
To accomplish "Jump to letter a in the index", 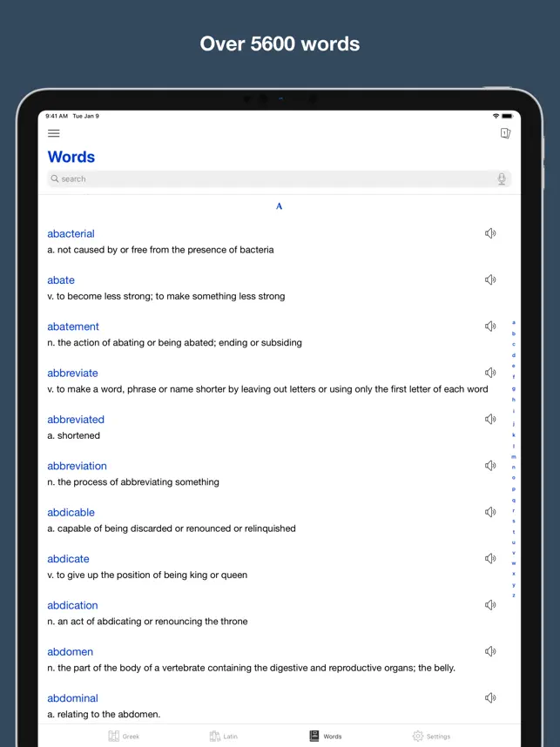I will pyautogui.click(x=513, y=322).
